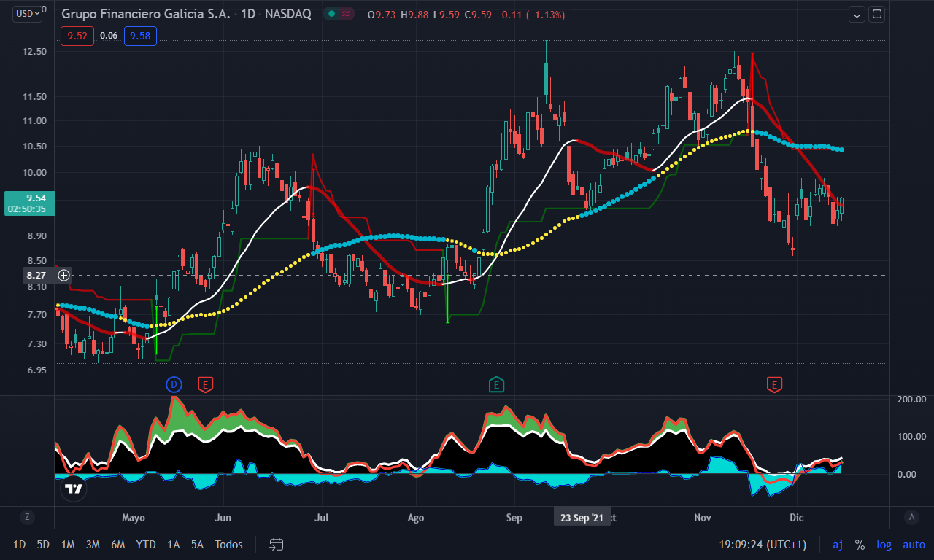Click the 200.00 indicator scale label

912,399
